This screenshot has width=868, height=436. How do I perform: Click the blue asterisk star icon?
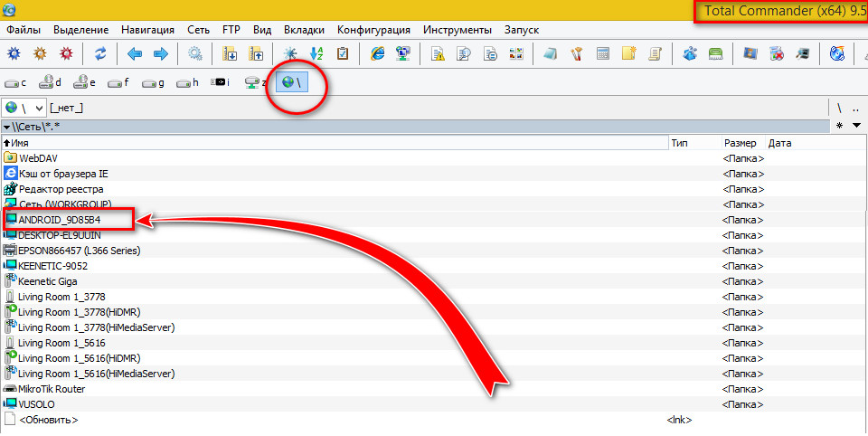tap(290, 53)
